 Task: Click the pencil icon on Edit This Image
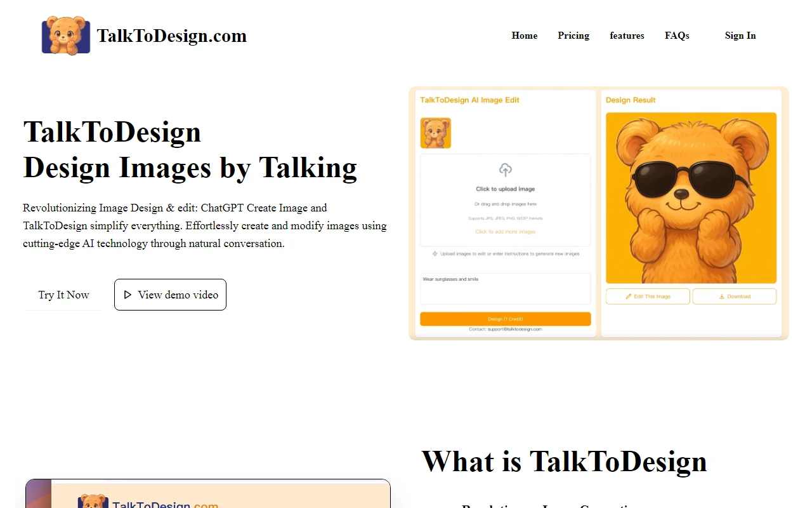[627, 296]
